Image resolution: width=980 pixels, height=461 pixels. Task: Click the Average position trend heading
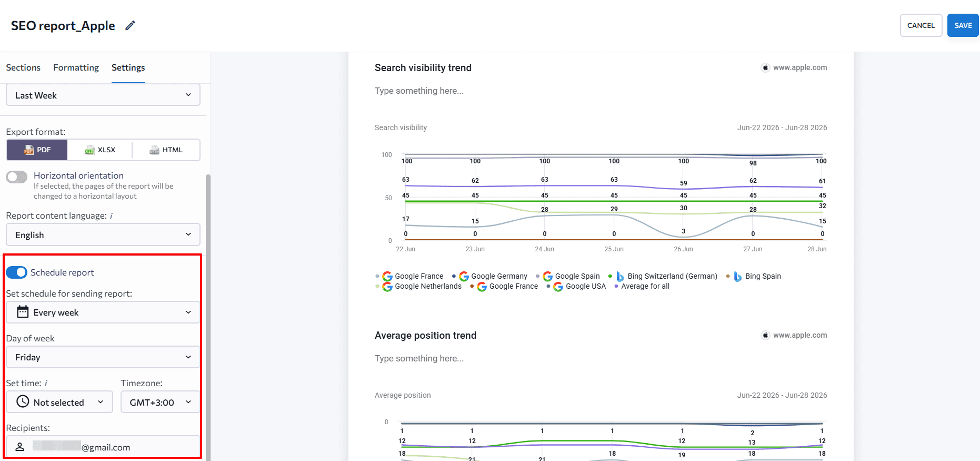425,335
